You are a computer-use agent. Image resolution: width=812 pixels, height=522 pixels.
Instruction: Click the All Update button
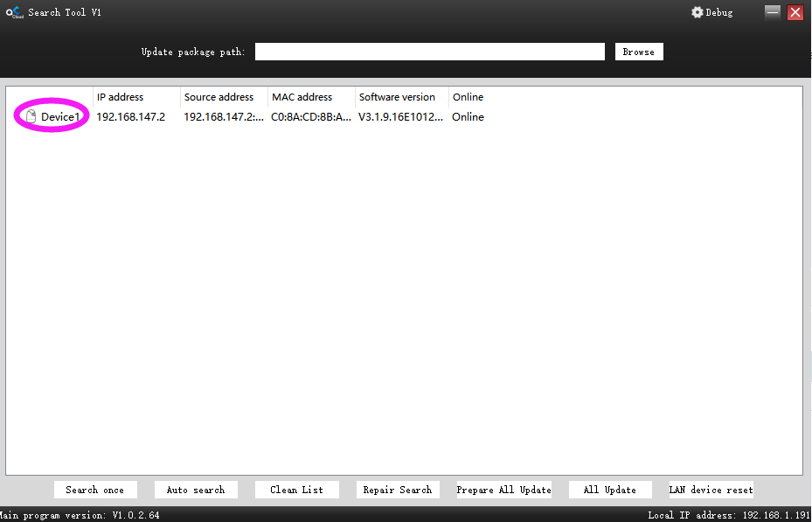click(610, 490)
